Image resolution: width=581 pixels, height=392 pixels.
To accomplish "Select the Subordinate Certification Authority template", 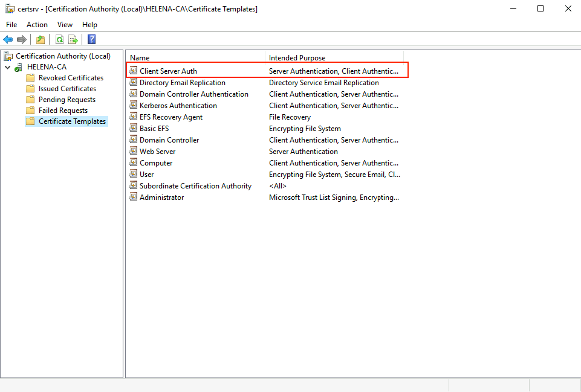I will pyautogui.click(x=195, y=186).
